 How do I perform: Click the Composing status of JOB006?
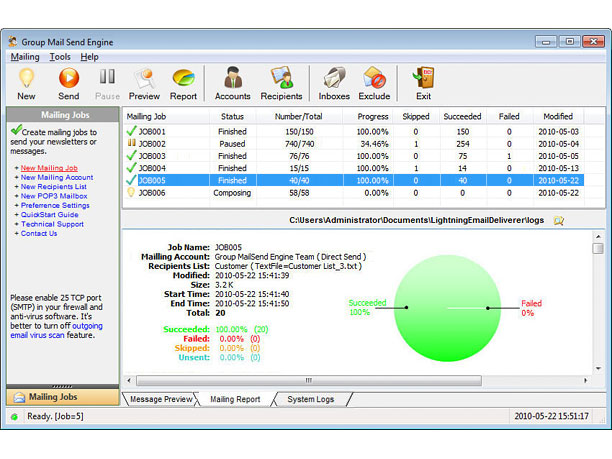tap(232, 193)
